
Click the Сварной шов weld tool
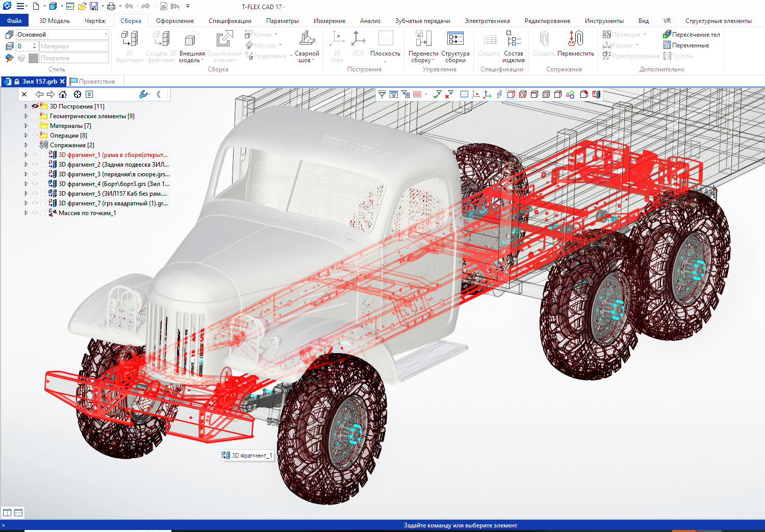point(307,46)
